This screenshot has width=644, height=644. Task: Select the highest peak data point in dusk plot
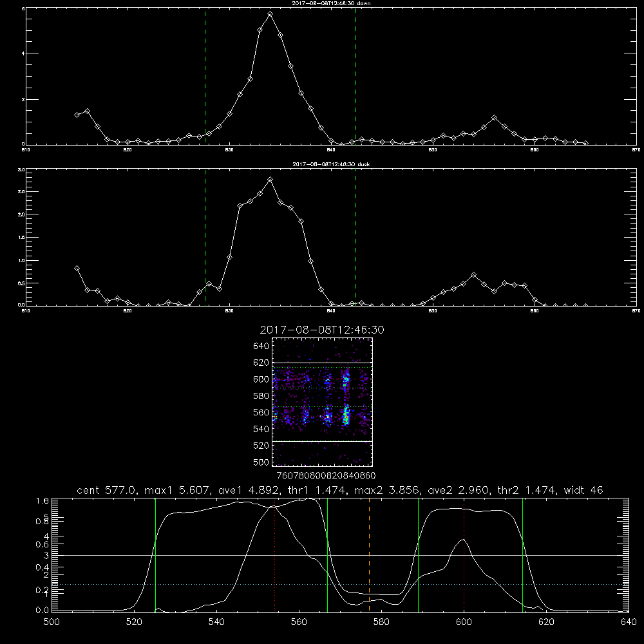270,180
